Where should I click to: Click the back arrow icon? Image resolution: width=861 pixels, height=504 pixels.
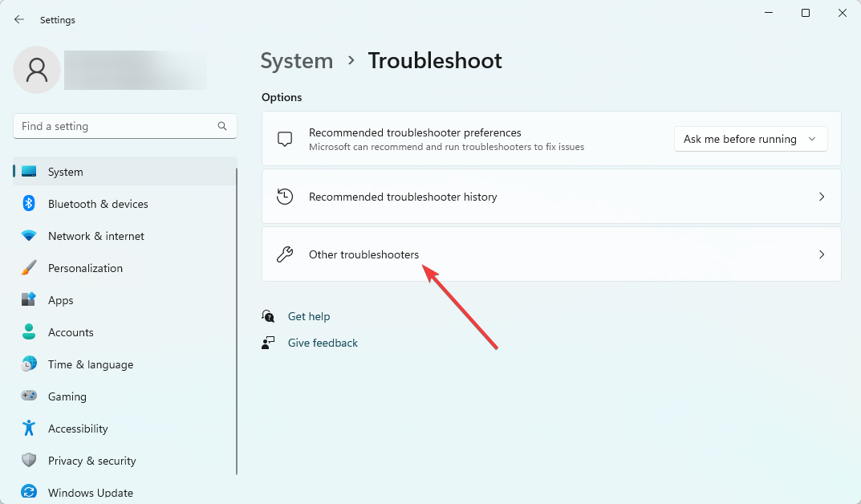pos(19,20)
